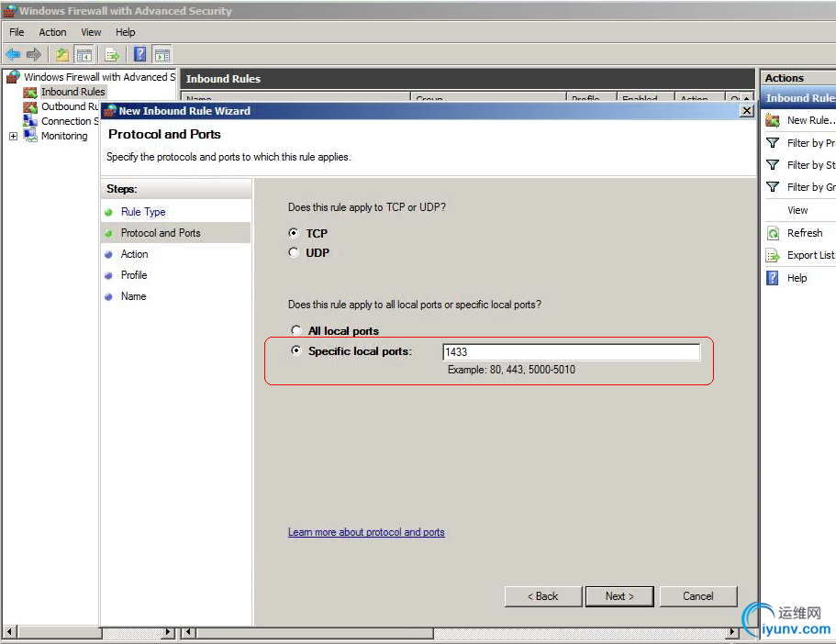Click the Outbound Rules tree icon
The height and width of the screenshot is (644, 836).
point(30,106)
